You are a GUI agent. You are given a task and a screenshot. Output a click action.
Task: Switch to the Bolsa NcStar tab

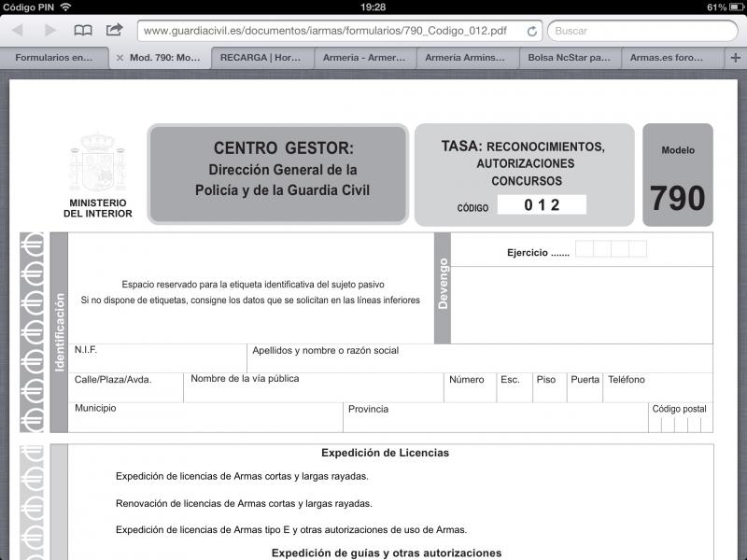tap(569, 58)
